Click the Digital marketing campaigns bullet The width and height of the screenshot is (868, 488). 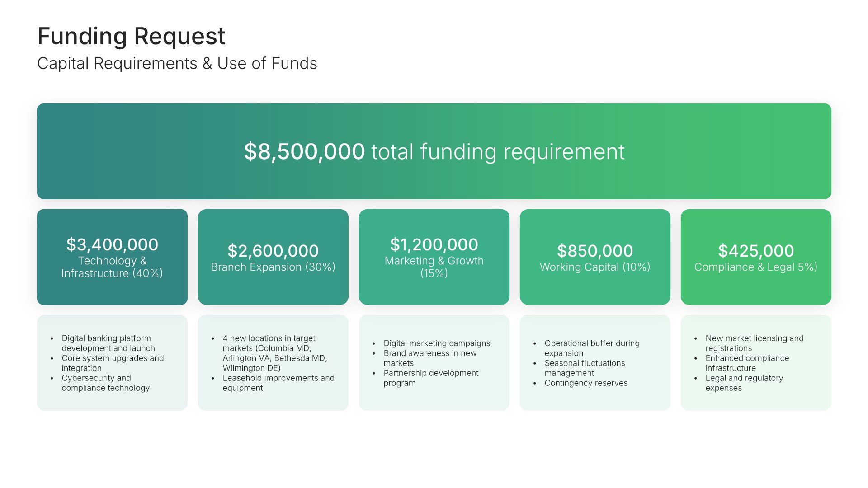(x=437, y=343)
